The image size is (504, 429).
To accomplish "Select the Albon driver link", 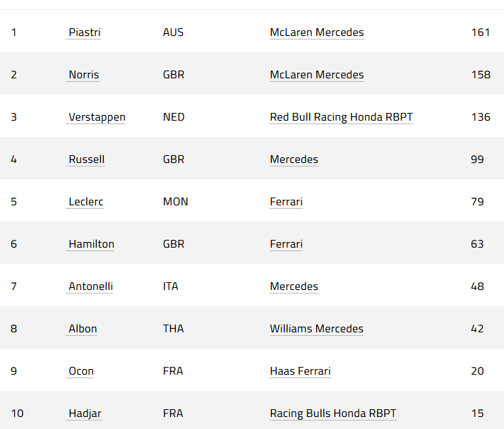I will coord(83,329).
